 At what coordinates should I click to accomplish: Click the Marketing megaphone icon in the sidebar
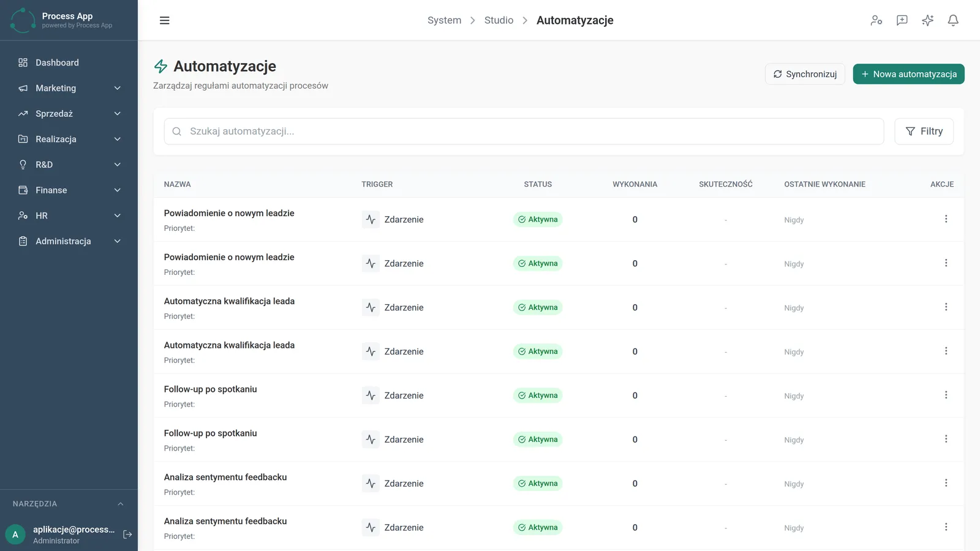[x=23, y=88]
